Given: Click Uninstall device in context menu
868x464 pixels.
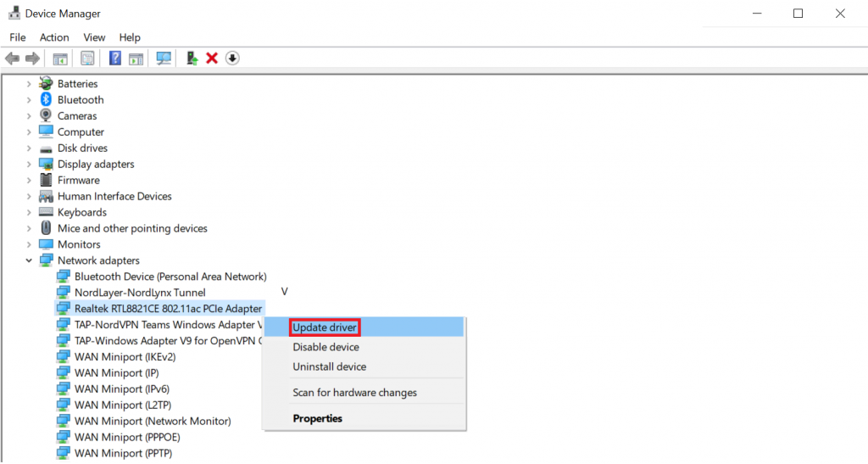Looking at the screenshot, I should pyautogui.click(x=329, y=366).
